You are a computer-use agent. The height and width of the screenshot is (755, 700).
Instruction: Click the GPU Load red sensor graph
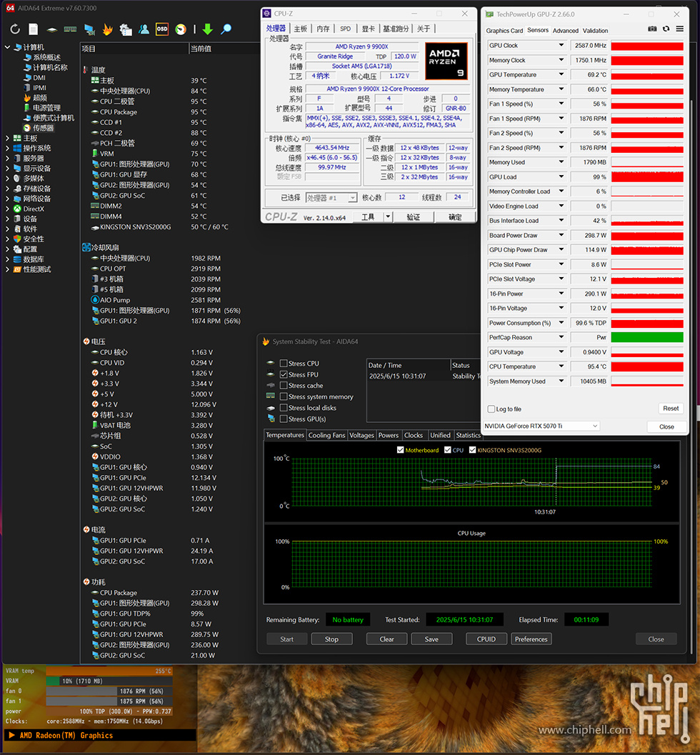tap(647, 176)
